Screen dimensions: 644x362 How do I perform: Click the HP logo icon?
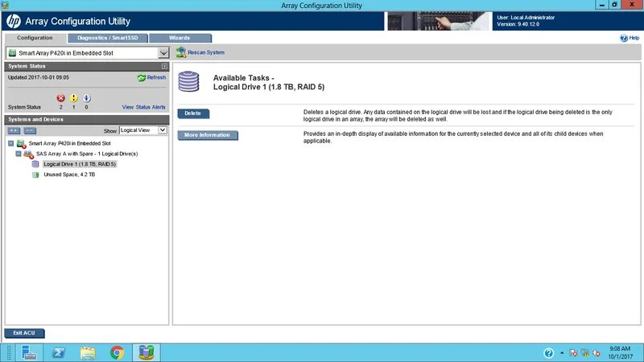coord(14,21)
